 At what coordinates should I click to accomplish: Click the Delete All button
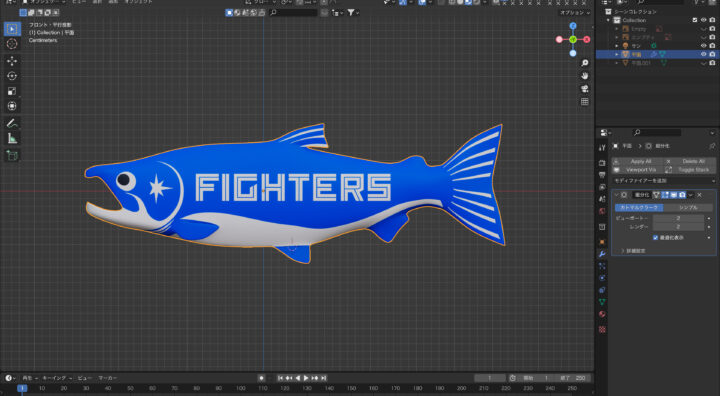(x=692, y=161)
